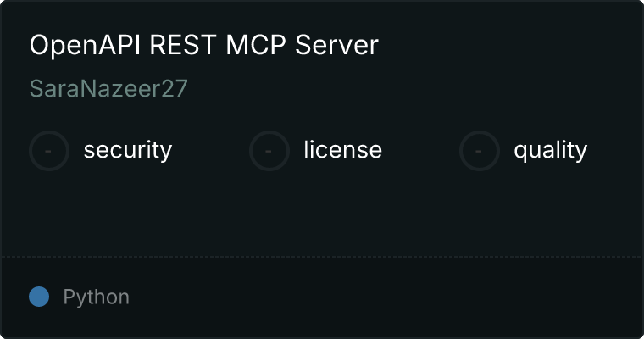Click the Python language label
This screenshot has height=339, width=644.
pos(96,297)
